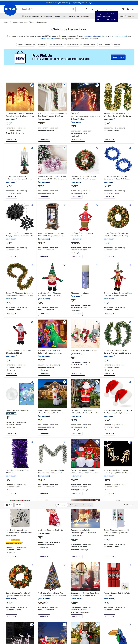Screen dimensions: 138x644
Task: Click the search magnifier icon
Action: pos(73,9)
